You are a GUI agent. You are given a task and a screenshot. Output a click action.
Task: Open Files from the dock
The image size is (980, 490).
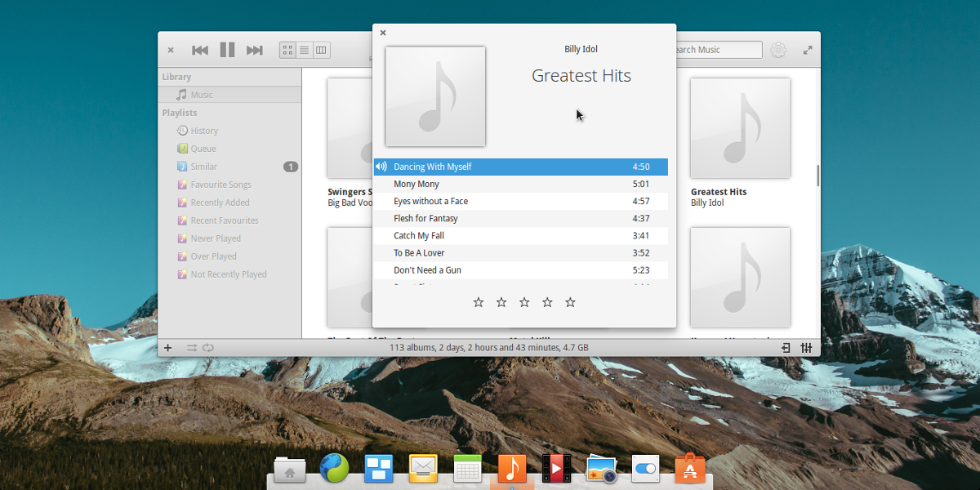[290, 470]
